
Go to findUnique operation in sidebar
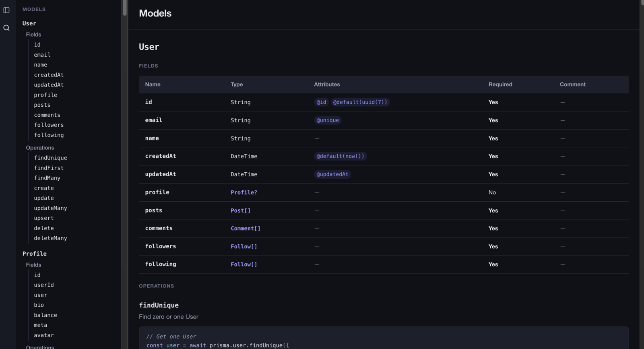(51, 158)
